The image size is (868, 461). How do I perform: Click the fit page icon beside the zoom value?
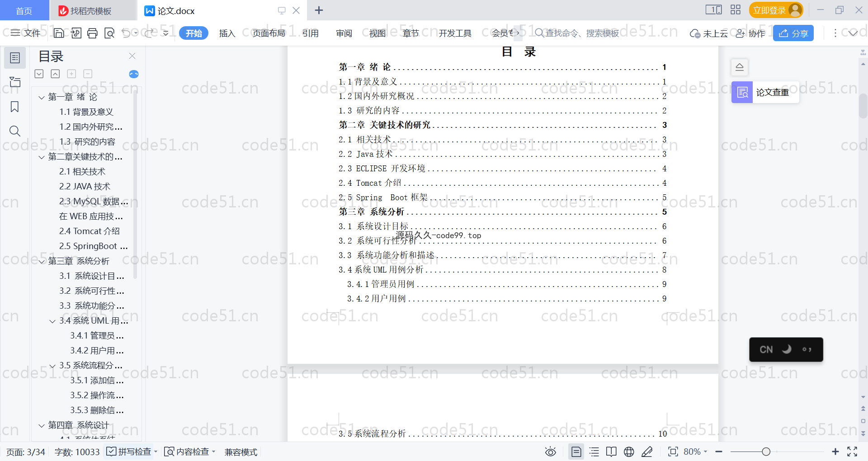pos(673,452)
